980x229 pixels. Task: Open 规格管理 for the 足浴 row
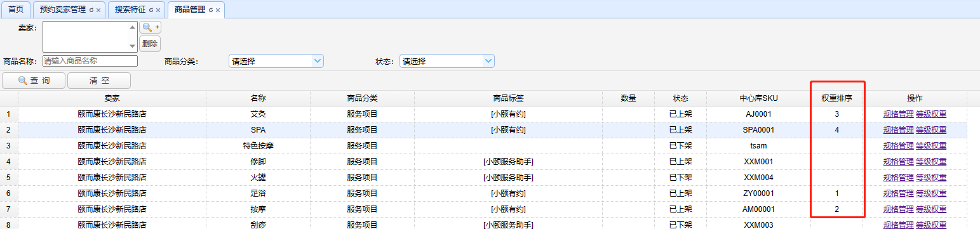click(898, 193)
